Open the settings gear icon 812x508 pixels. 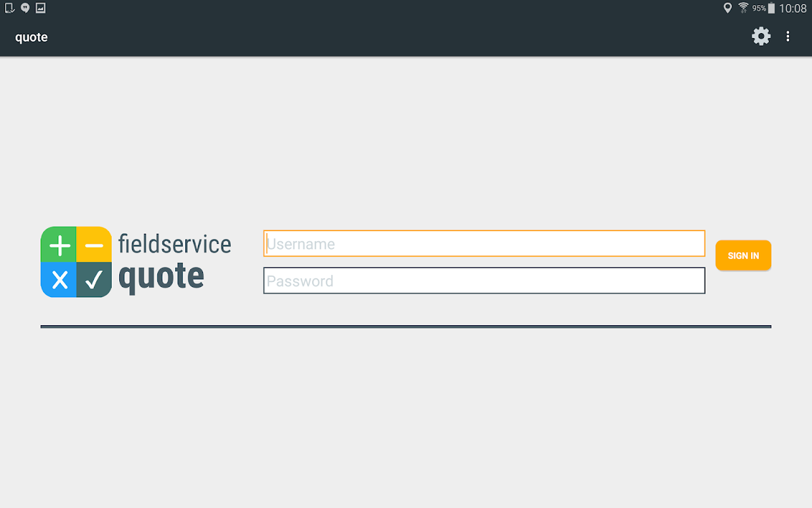(x=761, y=36)
